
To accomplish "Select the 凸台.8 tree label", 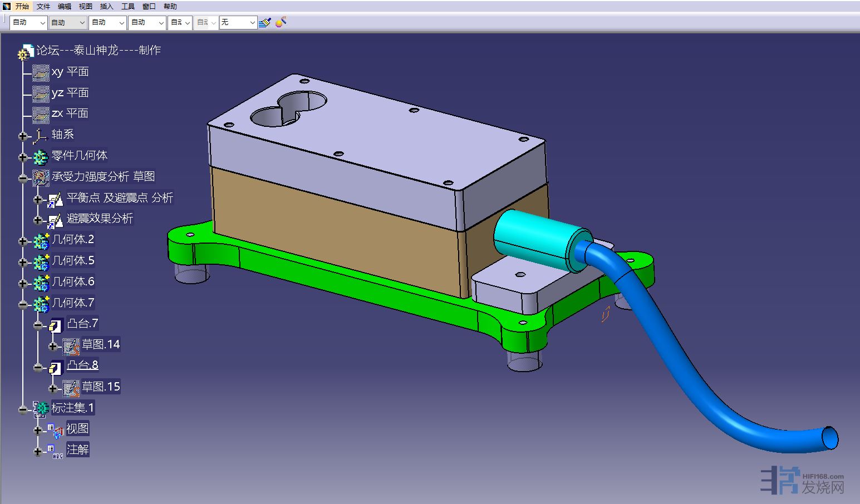I will click(82, 365).
